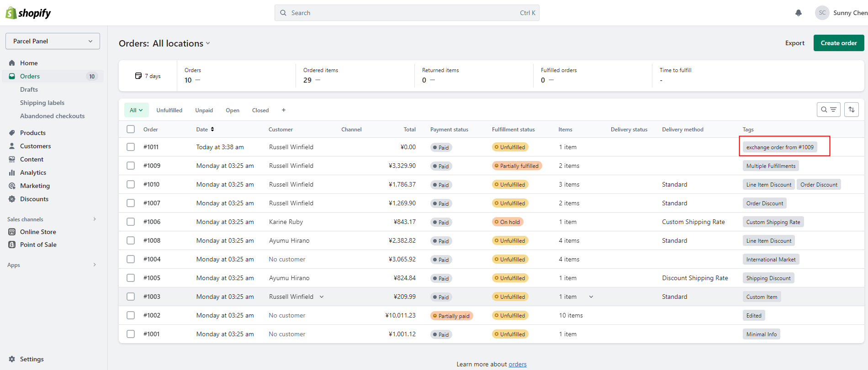This screenshot has width=868, height=370.
Task: Open Abandoned checkouts in sidebar
Action: 52,116
